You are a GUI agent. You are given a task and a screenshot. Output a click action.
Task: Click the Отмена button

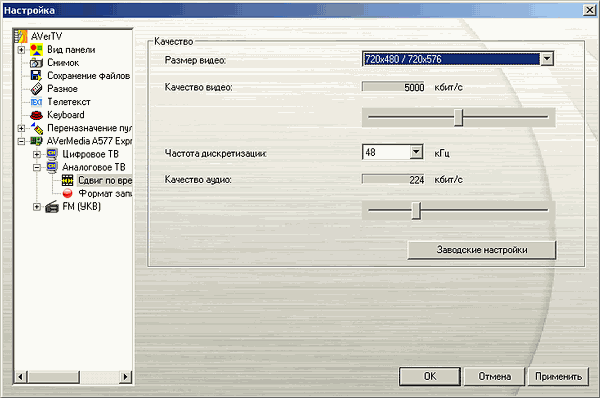[x=494, y=377]
